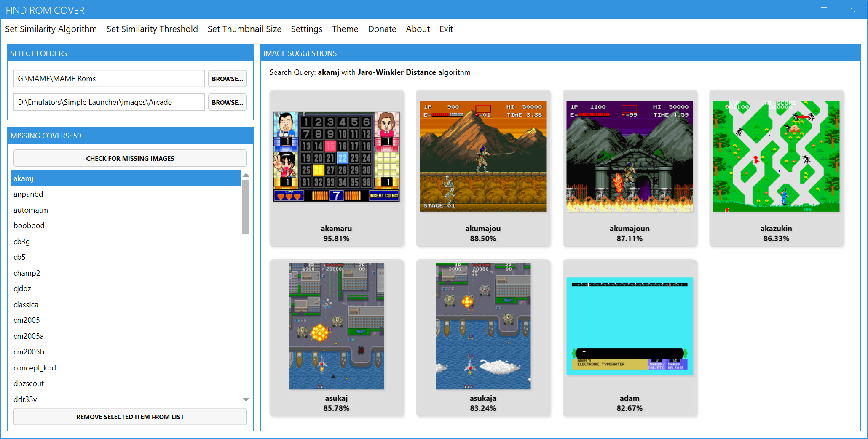Click the list scroll-down arrow
This screenshot has height=439, width=868.
pos(246,399)
